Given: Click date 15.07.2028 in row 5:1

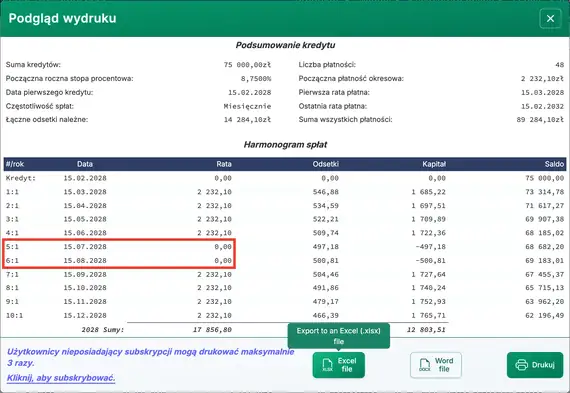Looking at the screenshot, I should [x=85, y=247].
